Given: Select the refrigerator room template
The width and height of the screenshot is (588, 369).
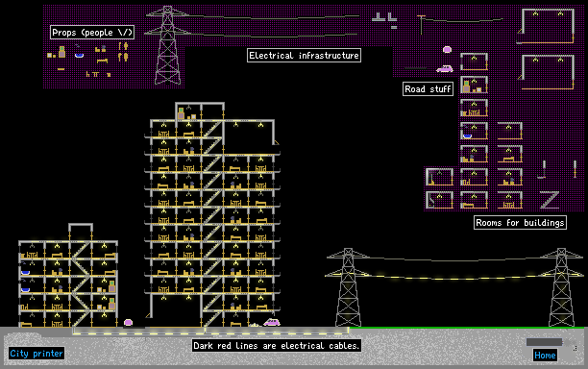Looking at the screenshot, I should pyautogui.click(x=474, y=85).
